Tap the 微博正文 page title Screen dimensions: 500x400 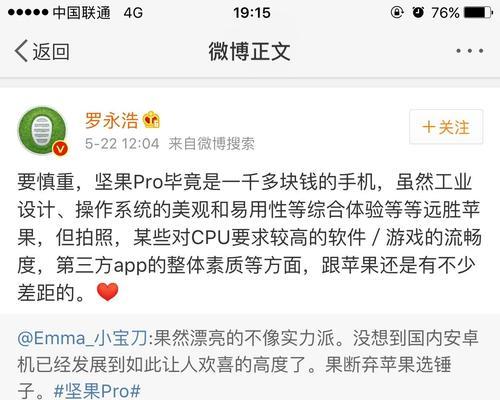tap(249, 51)
